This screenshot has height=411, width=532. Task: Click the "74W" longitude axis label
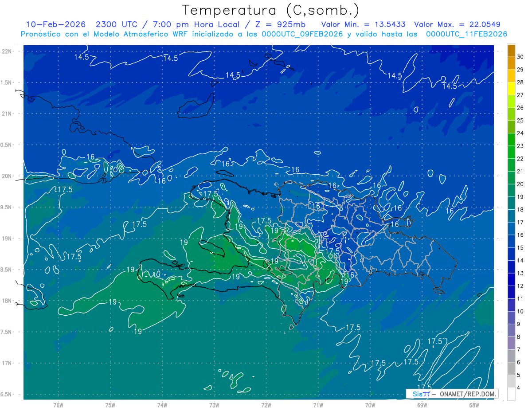[162, 406]
